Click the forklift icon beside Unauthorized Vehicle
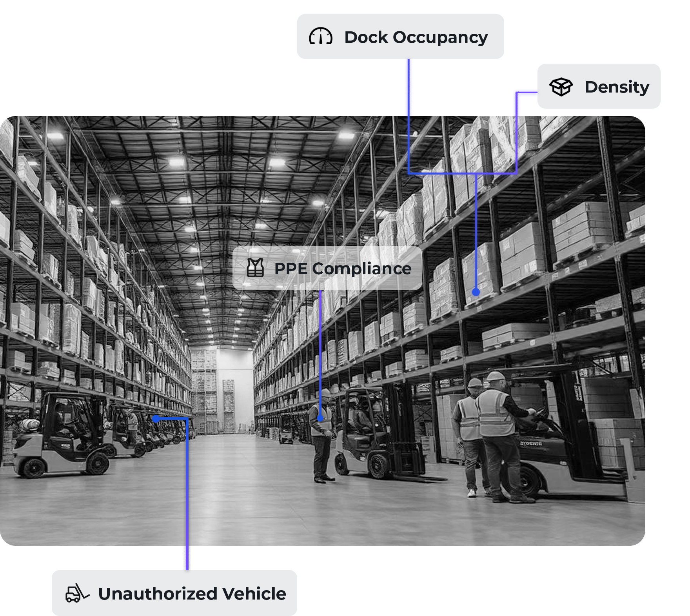The width and height of the screenshot is (690, 616). click(x=77, y=593)
